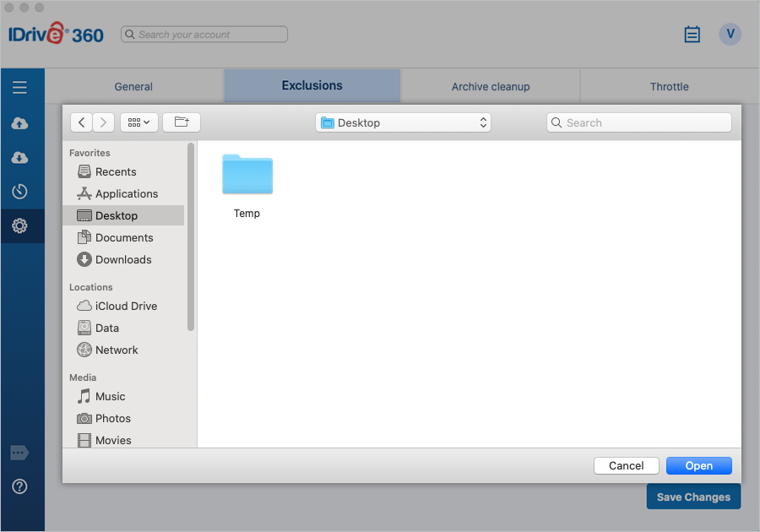Select Downloads in the sidebar
This screenshot has height=532, width=760.
[x=123, y=260]
